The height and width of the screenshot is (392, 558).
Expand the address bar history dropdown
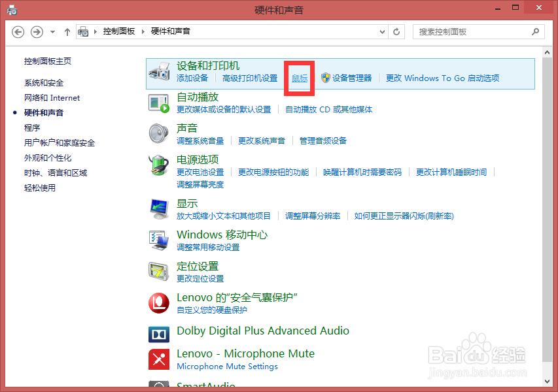(382, 32)
